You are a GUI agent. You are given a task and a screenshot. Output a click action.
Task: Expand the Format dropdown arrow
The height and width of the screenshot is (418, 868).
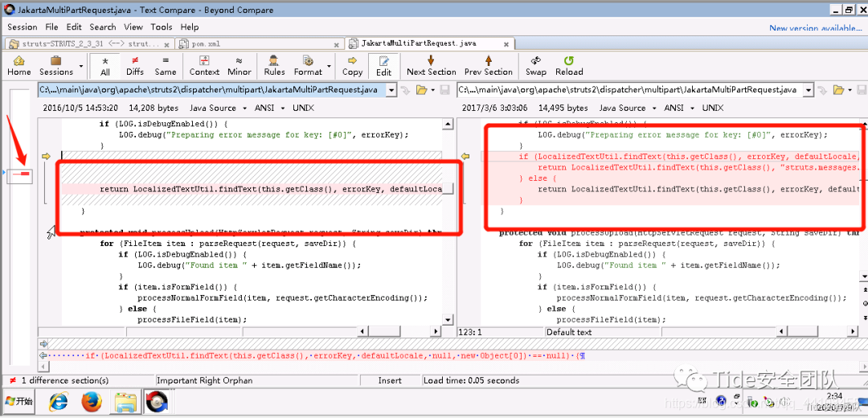330,65
